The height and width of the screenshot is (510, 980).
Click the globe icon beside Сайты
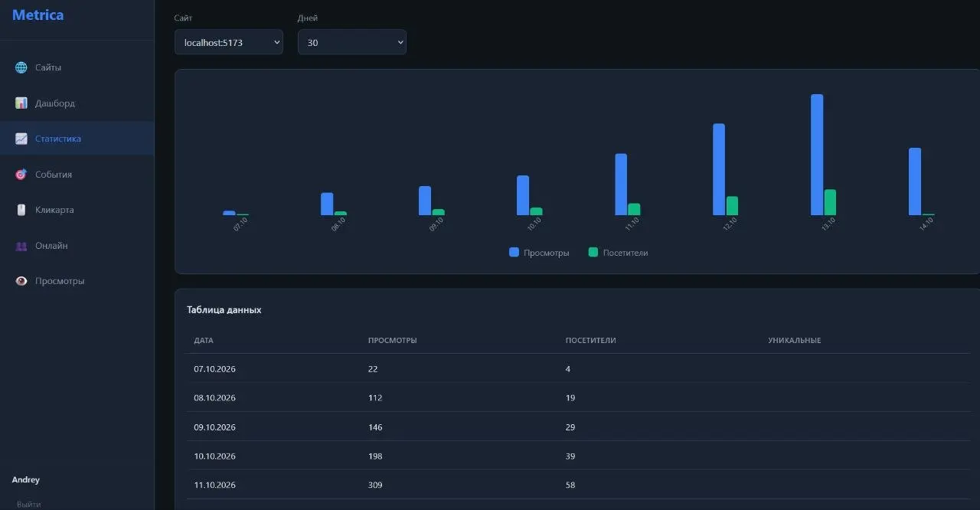(21, 67)
